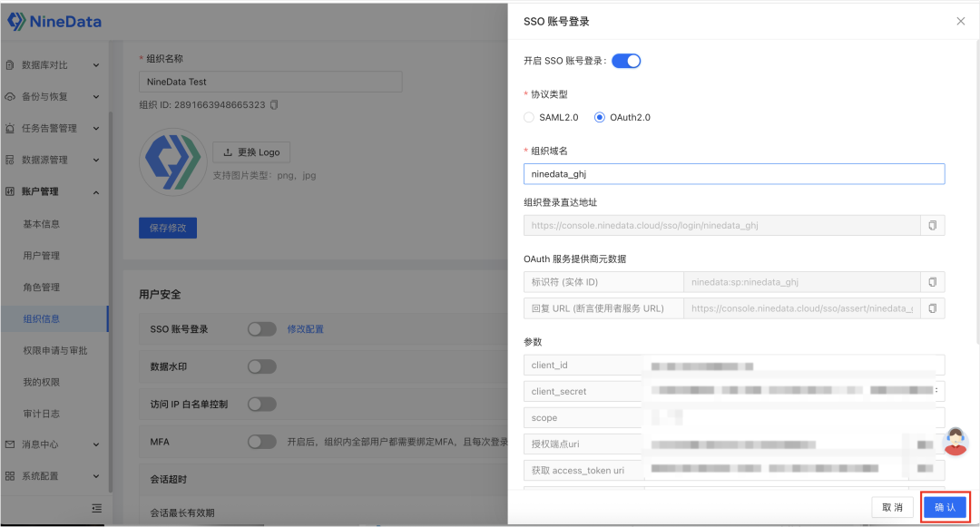
Task: Copy the organization ID number
Action: coord(274,105)
